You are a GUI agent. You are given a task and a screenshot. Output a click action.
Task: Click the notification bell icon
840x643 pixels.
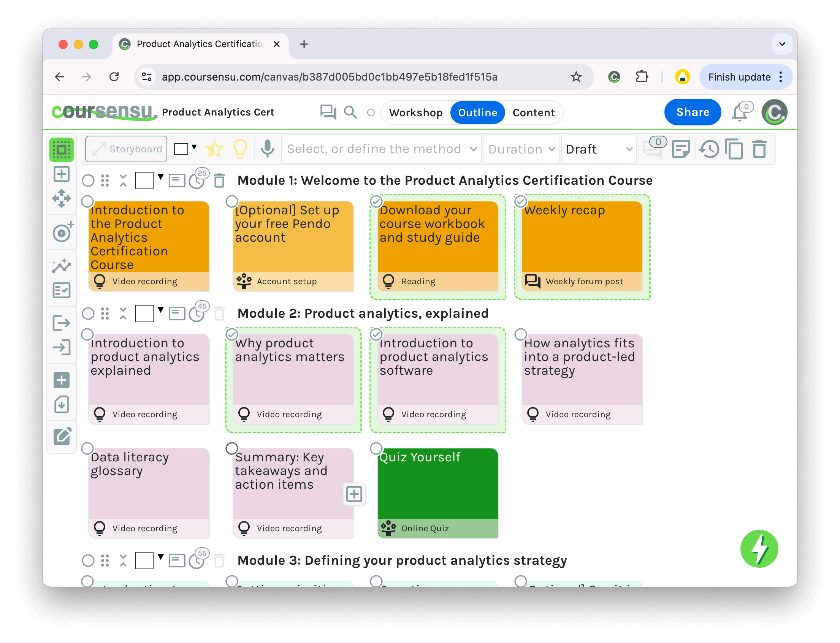coord(739,113)
